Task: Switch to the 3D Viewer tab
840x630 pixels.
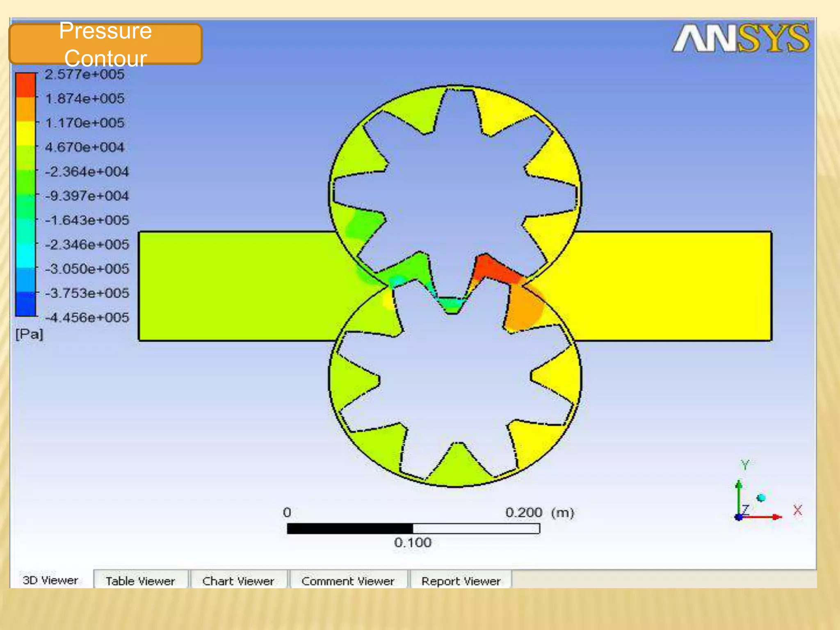Action: 51,580
